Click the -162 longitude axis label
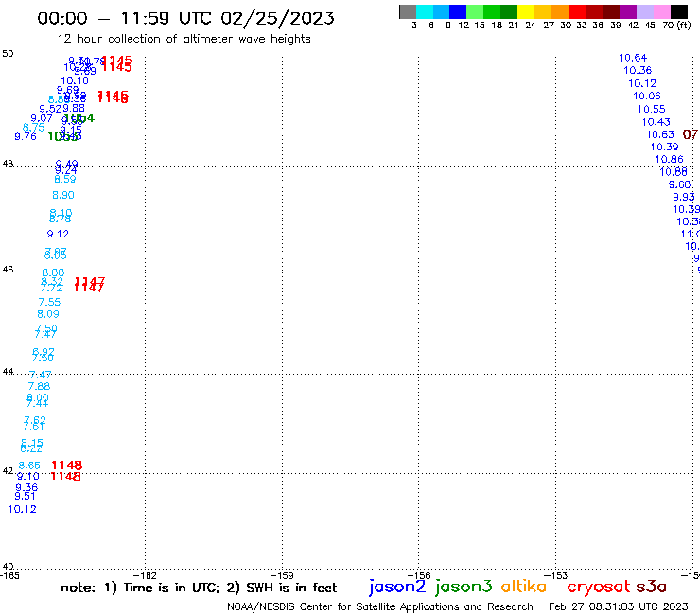700x615 pixels. tap(145, 575)
